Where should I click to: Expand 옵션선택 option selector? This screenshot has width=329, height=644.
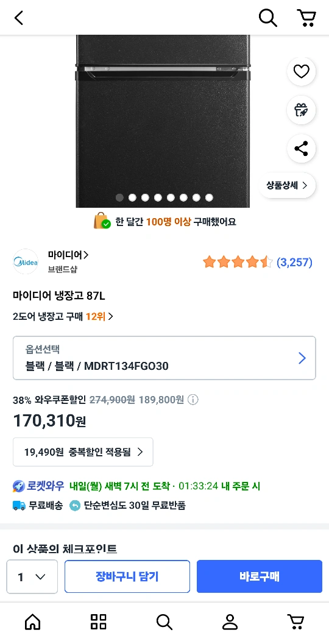[164, 358]
